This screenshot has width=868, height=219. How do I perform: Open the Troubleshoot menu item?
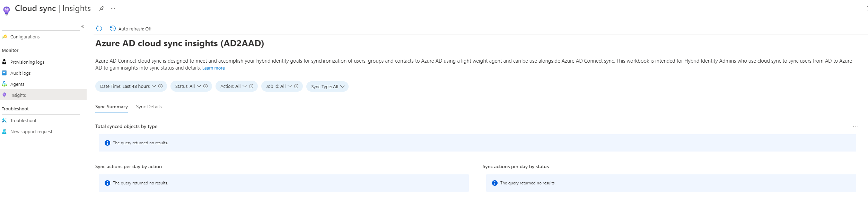pos(23,120)
